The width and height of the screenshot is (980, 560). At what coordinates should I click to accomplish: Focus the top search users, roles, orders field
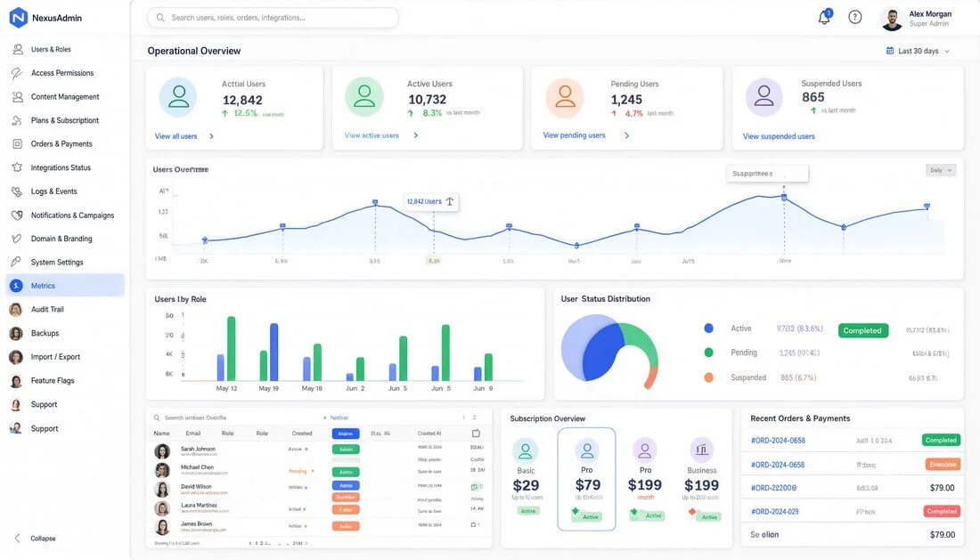click(273, 18)
